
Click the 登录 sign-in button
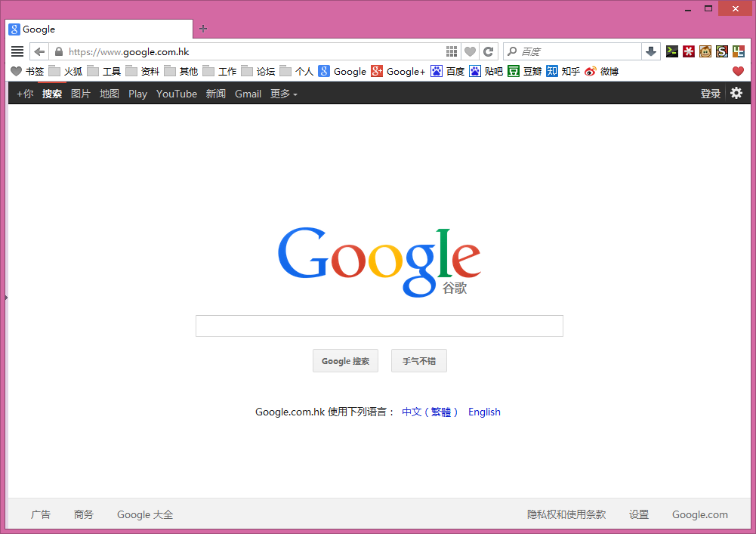click(710, 94)
